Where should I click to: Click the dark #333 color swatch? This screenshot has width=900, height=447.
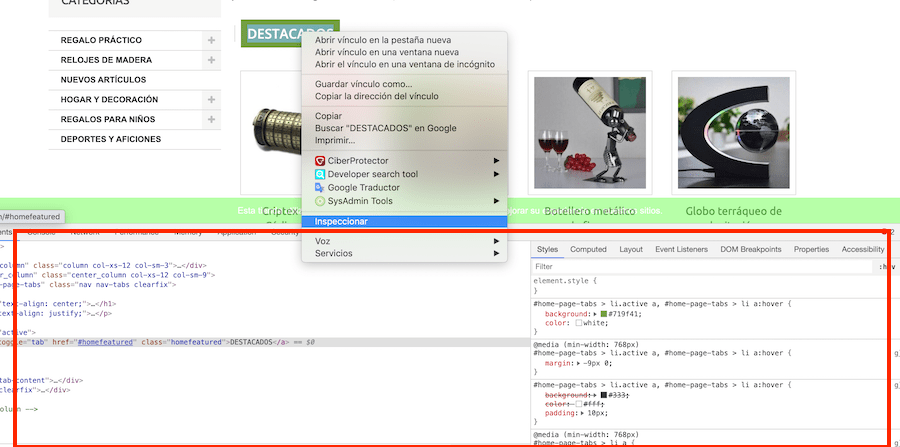(x=604, y=395)
